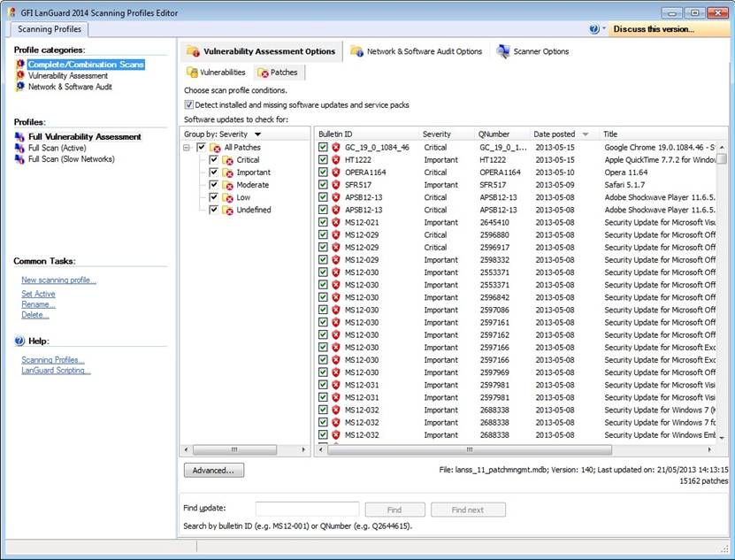Image resolution: width=735 pixels, height=560 pixels.
Task: Click the blue help question icon in top bar
Action: pyautogui.click(x=593, y=29)
